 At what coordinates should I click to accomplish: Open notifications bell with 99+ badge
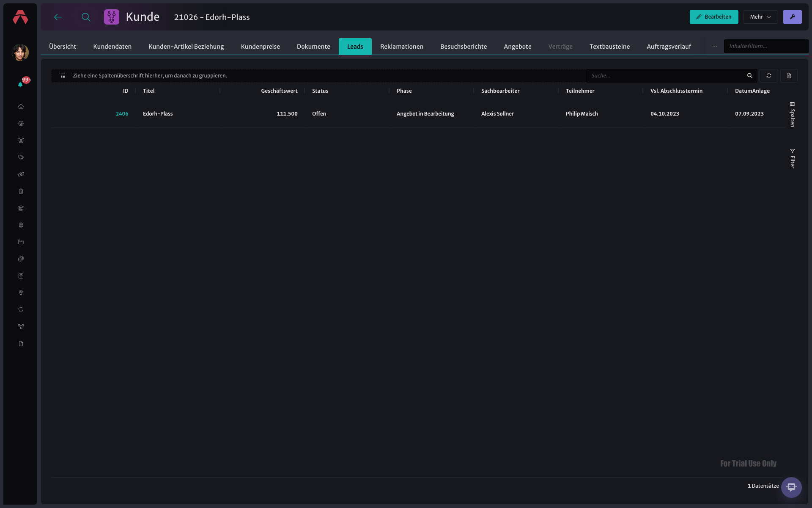tap(21, 84)
